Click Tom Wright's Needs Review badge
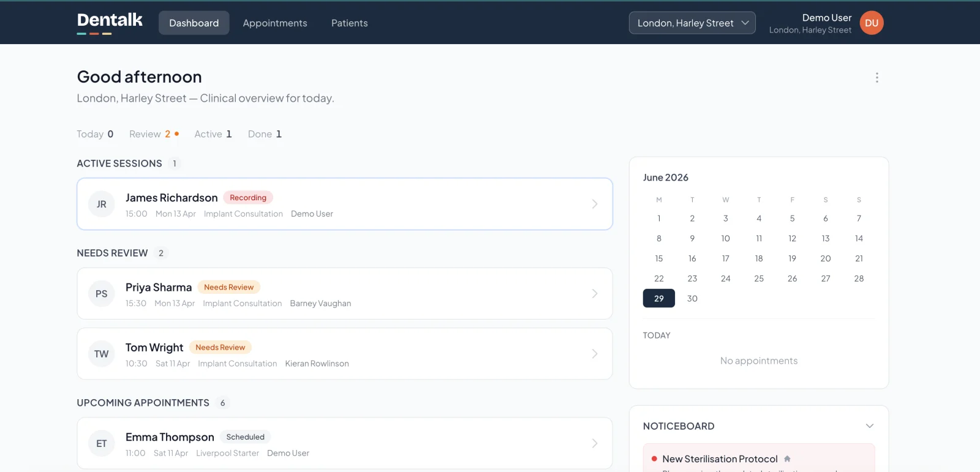980x472 pixels. pyautogui.click(x=220, y=347)
